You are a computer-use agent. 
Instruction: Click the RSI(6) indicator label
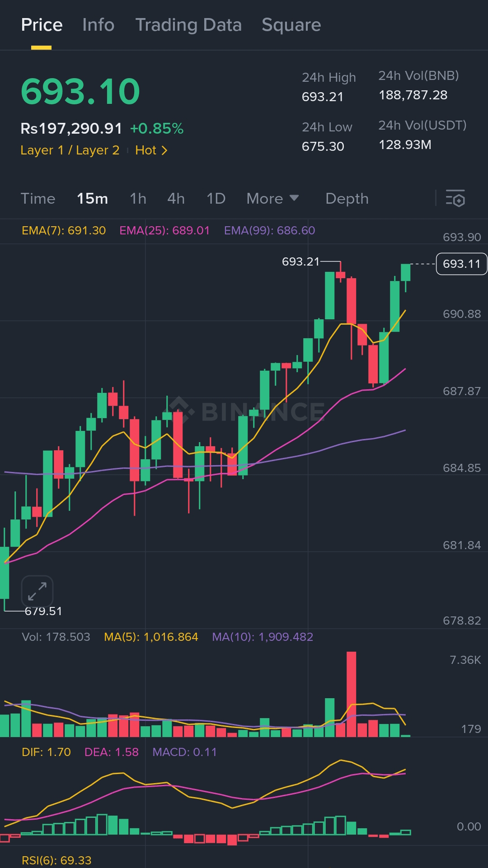[56, 860]
